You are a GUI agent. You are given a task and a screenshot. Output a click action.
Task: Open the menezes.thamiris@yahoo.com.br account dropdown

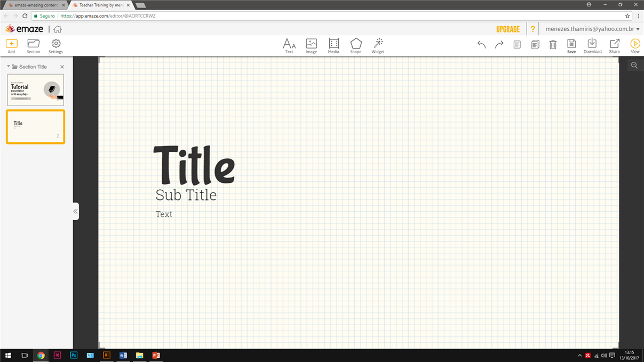(x=592, y=29)
